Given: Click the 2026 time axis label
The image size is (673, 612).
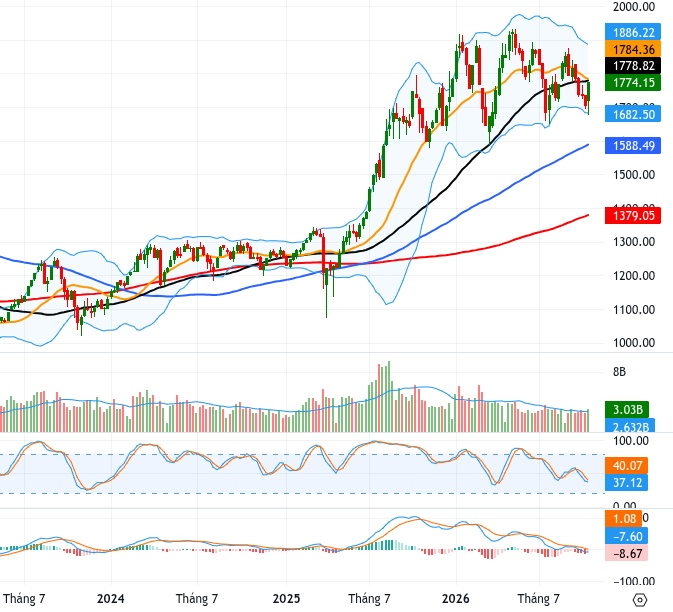Looking at the screenshot, I should point(456,598).
